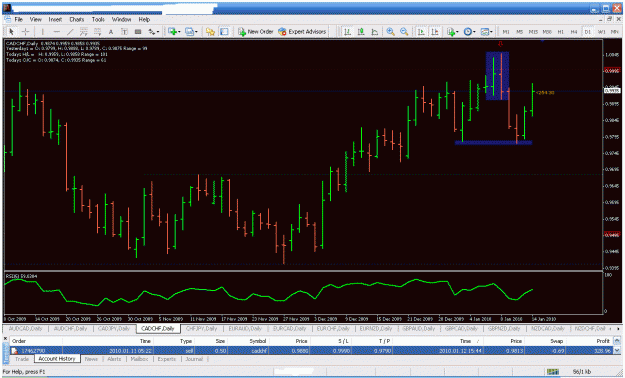Image resolution: width=625 pixels, height=378 pixels.
Task: Click the connection status bars indicator
Action: [x=553, y=372]
